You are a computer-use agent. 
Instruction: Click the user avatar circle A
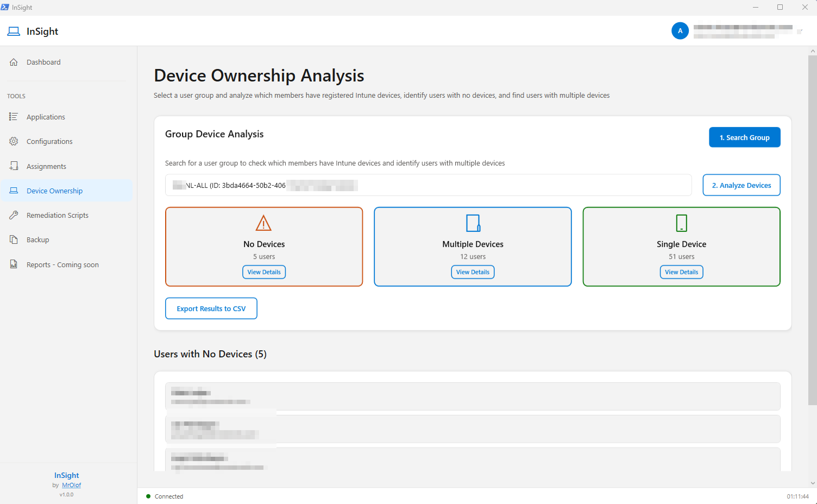coord(680,31)
